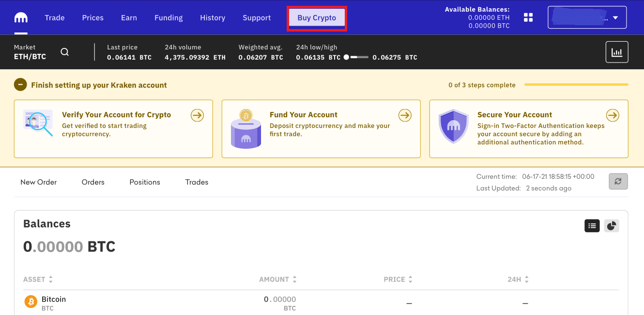Screen dimensions: 644x315
Task: Switch balances to pie chart view
Action: (x=612, y=225)
